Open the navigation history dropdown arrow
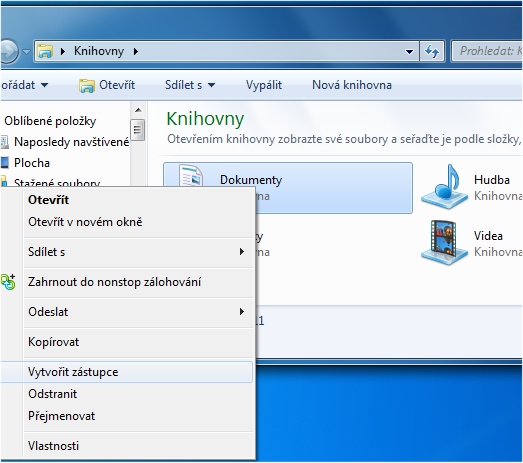Viewport: 523px width, 463px height. point(26,52)
